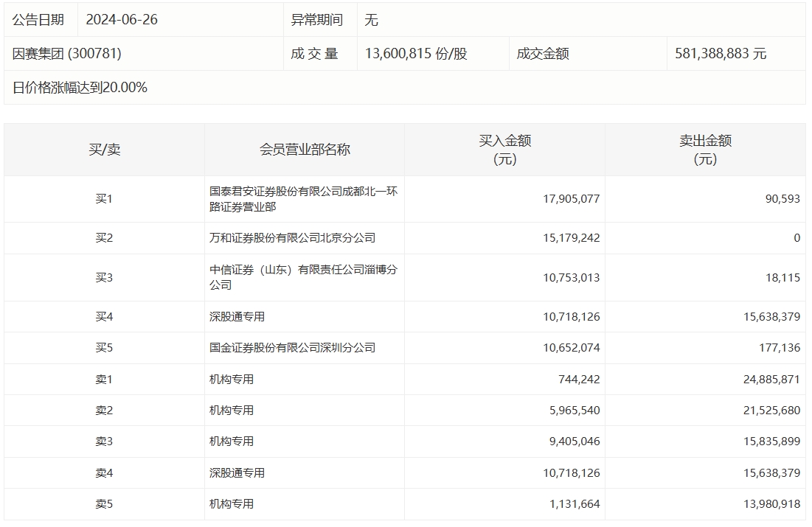Select turnover amount 581,388,883 元
The height and width of the screenshot is (527, 812).
(x=721, y=53)
